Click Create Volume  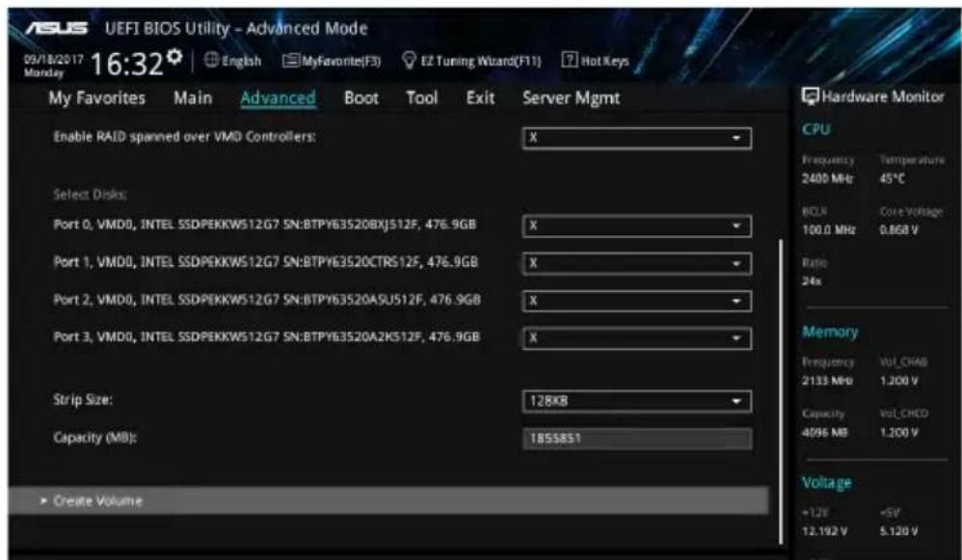click(x=387, y=500)
